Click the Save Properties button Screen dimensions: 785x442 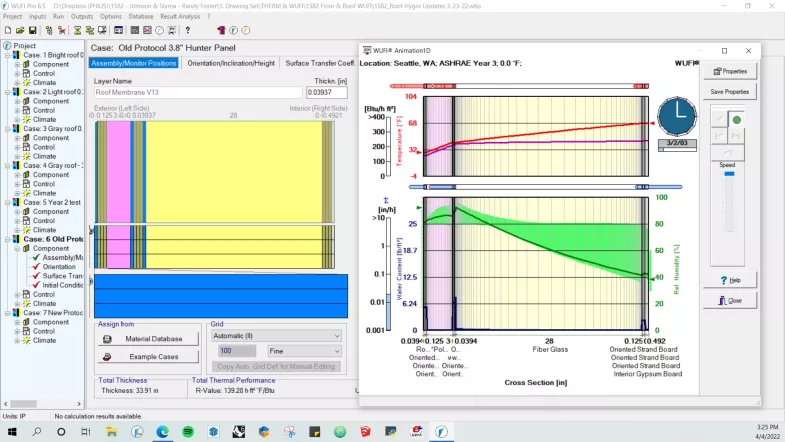pos(729,91)
